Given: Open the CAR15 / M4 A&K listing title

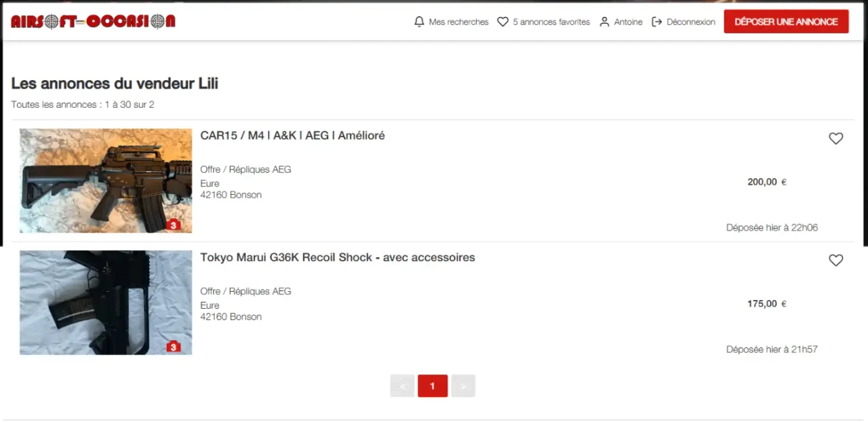Looking at the screenshot, I should [x=292, y=136].
